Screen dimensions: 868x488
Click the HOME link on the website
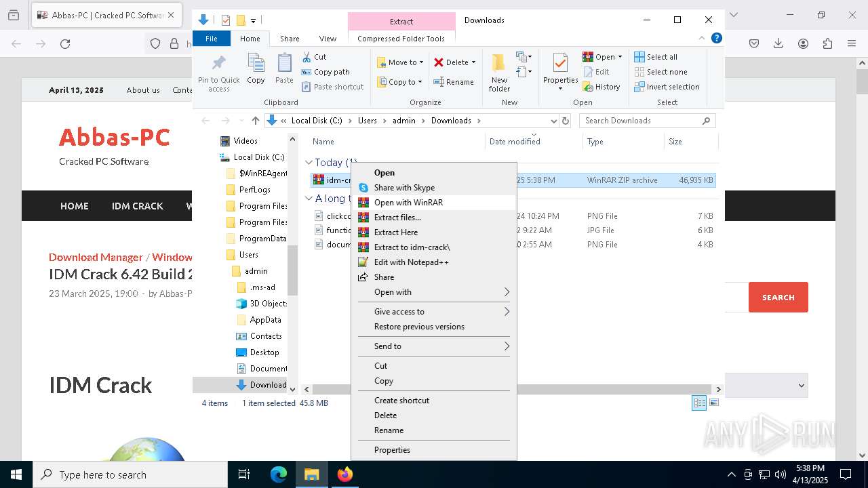[x=74, y=206]
